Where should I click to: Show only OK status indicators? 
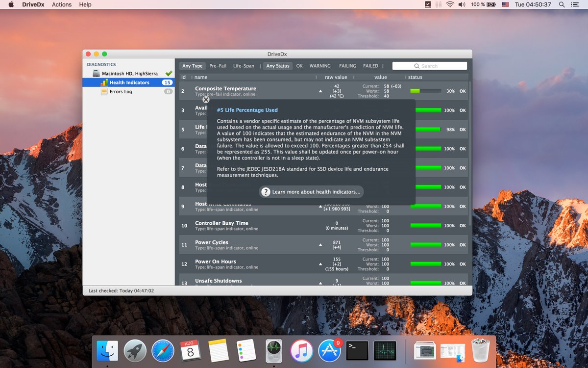pyautogui.click(x=299, y=66)
